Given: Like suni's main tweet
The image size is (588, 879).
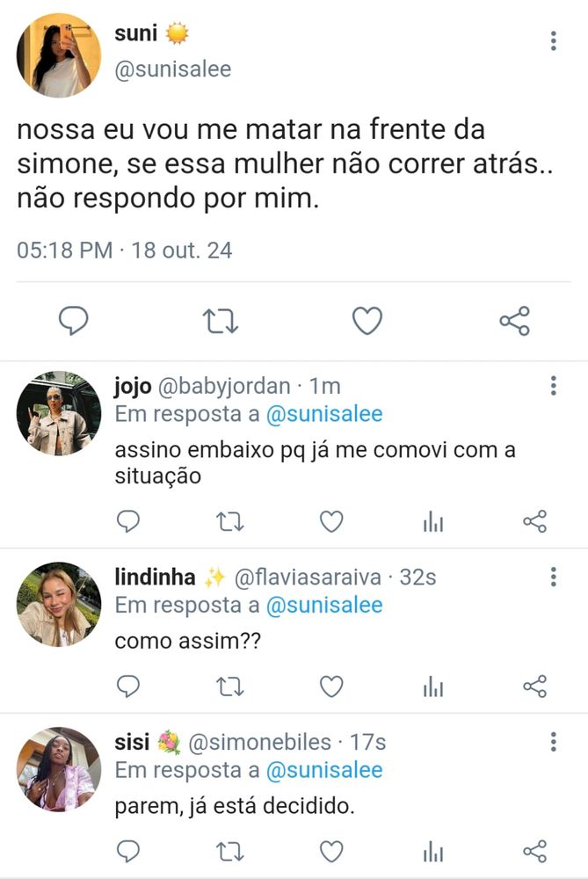Looking at the screenshot, I should [x=367, y=321].
